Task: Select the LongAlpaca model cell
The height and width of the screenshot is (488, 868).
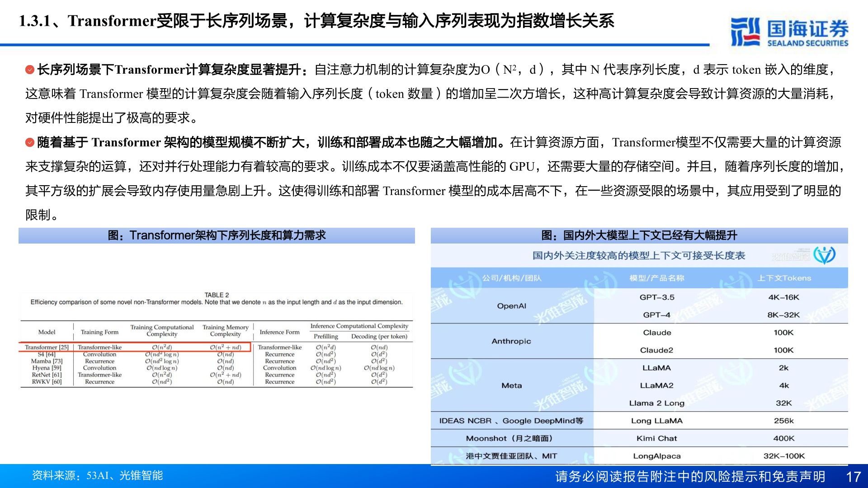Action: (657, 456)
